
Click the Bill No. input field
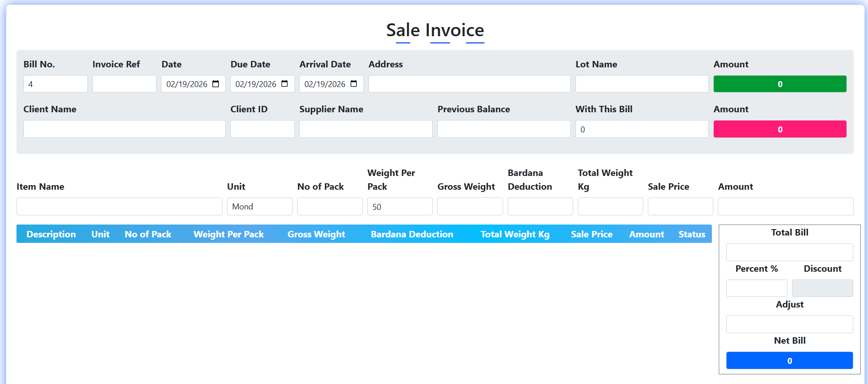[x=55, y=84]
